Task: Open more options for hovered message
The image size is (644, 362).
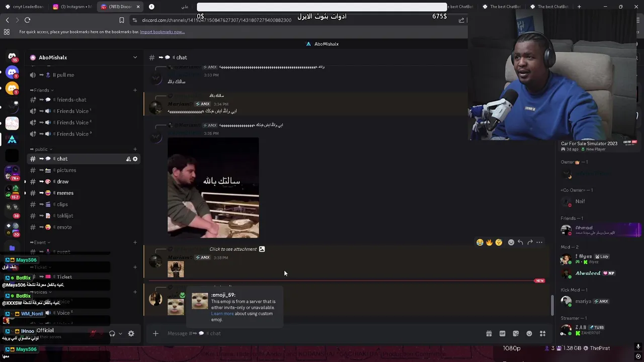Action: coord(539,242)
